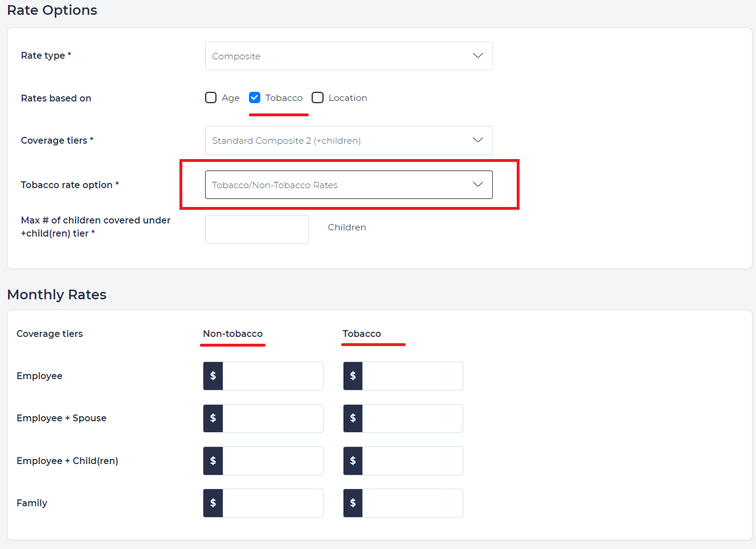Click Employee + Child(ren) non-tobacco rate field

[272, 461]
